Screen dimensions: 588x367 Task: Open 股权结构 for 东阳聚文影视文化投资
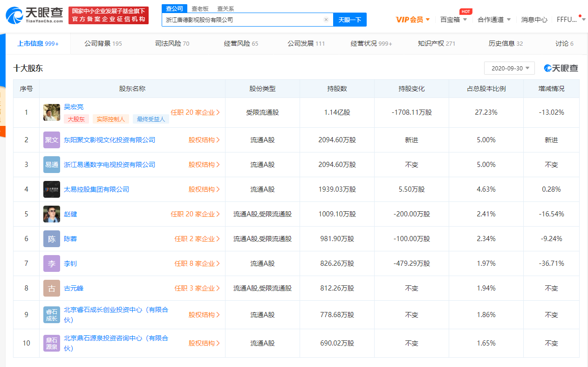[204, 140]
